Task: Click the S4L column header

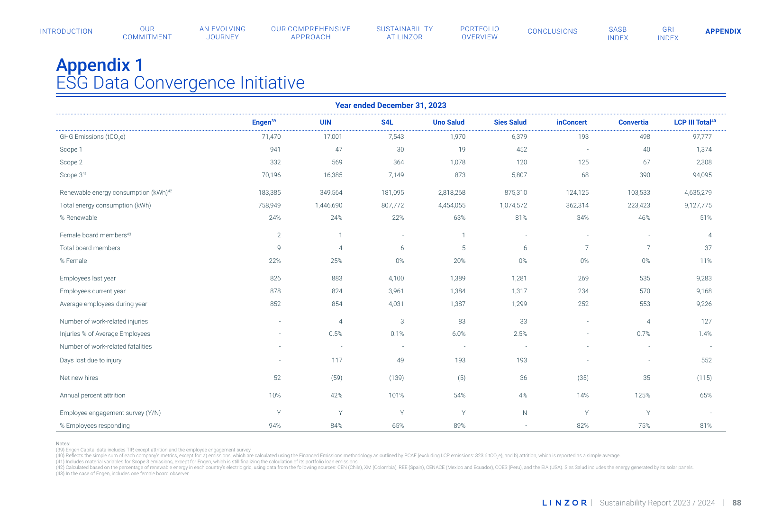Action: [x=387, y=122]
